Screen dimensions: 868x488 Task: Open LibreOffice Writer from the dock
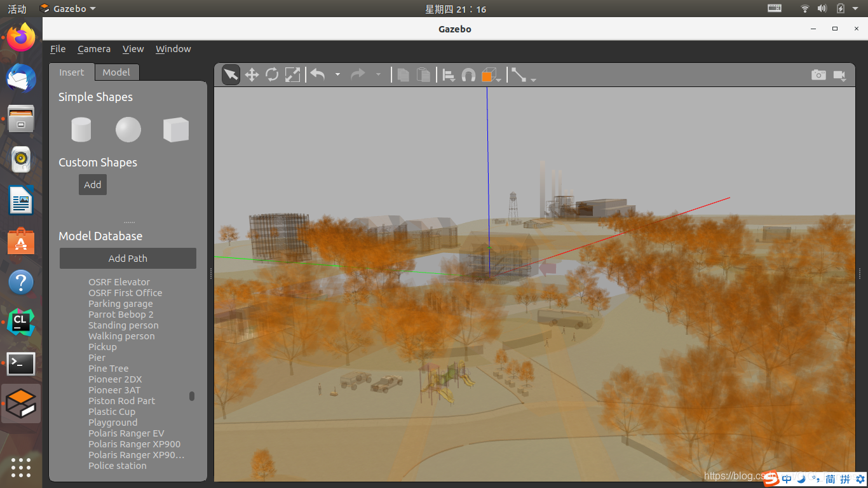click(x=21, y=201)
